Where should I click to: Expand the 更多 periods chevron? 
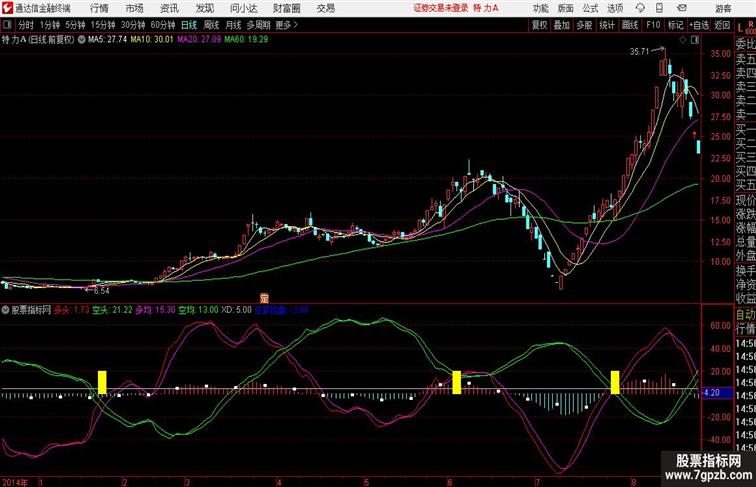pos(296,25)
